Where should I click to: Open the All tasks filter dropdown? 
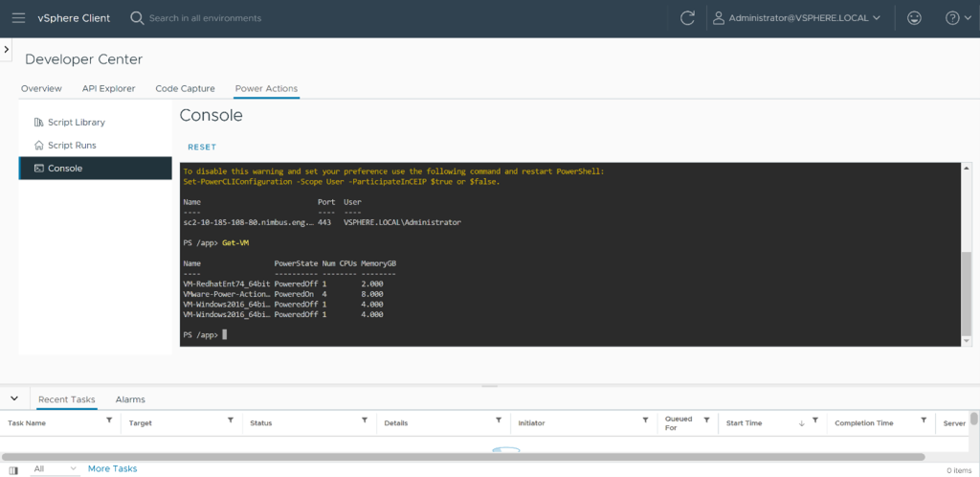click(56, 469)
